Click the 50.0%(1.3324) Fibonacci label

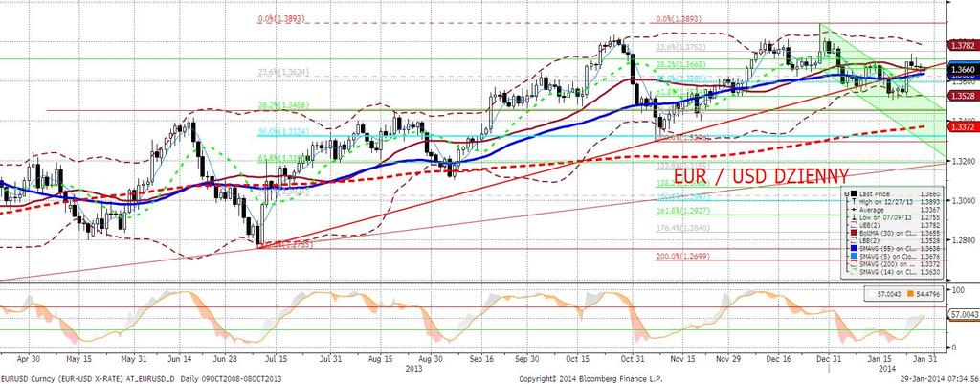(x=281, y=132)
